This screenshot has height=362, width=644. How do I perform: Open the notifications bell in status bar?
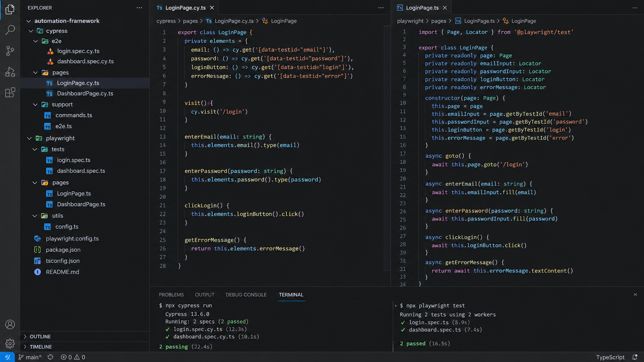[635, 357]
